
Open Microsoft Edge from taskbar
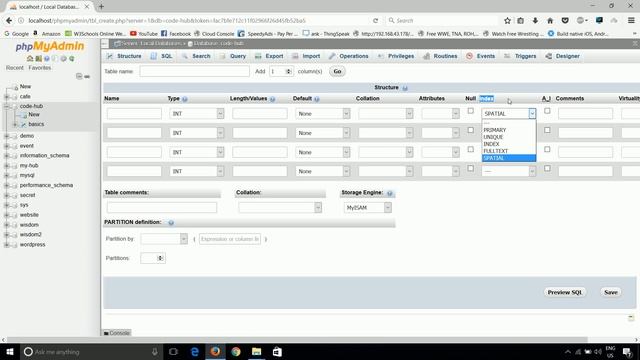(x=195, y=352)
